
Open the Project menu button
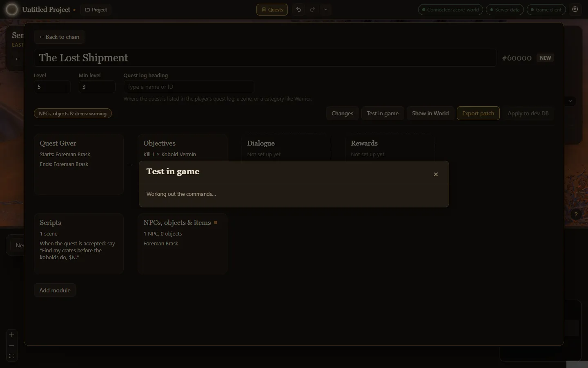96,9
